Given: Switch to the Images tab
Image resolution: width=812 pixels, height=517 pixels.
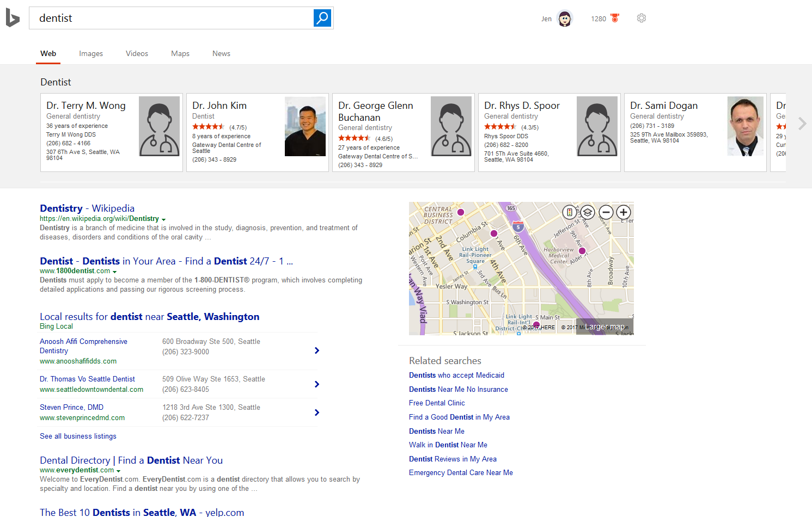Looking at the screenshot, I should click(90, 53).
